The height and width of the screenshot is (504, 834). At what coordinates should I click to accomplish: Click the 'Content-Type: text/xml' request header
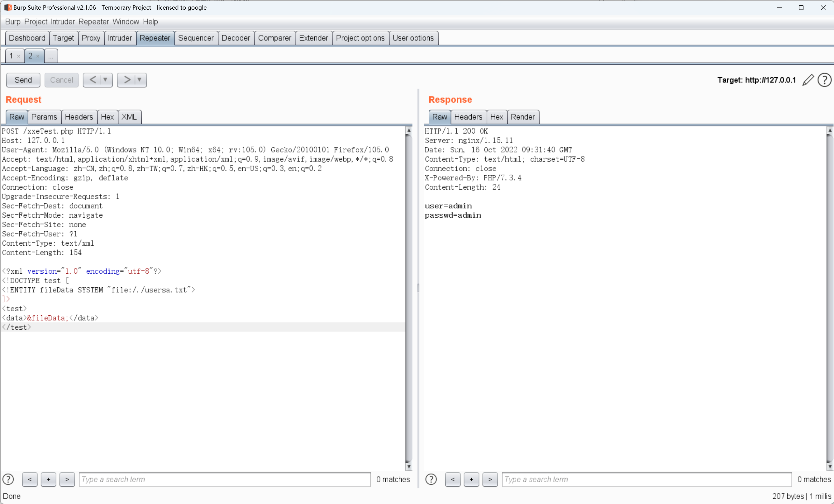48,243
